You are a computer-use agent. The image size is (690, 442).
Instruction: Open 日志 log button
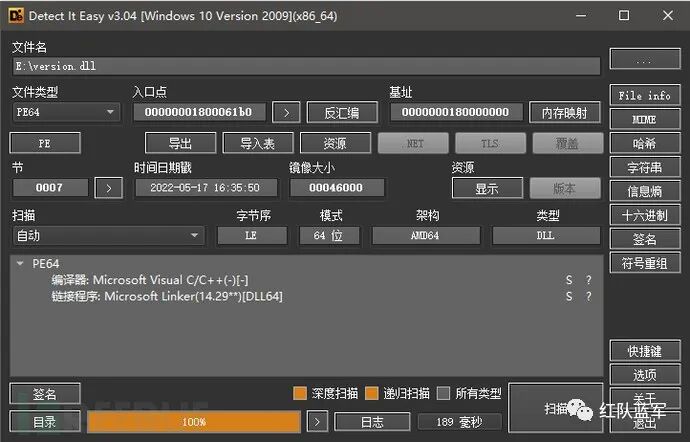[x=372, y=422]
